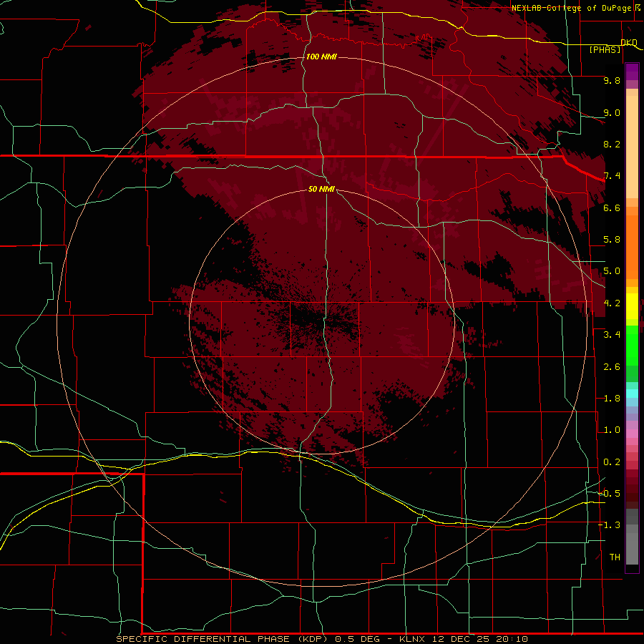
Task: Click the 6.6 legend scale label
Action: (612, 208)
